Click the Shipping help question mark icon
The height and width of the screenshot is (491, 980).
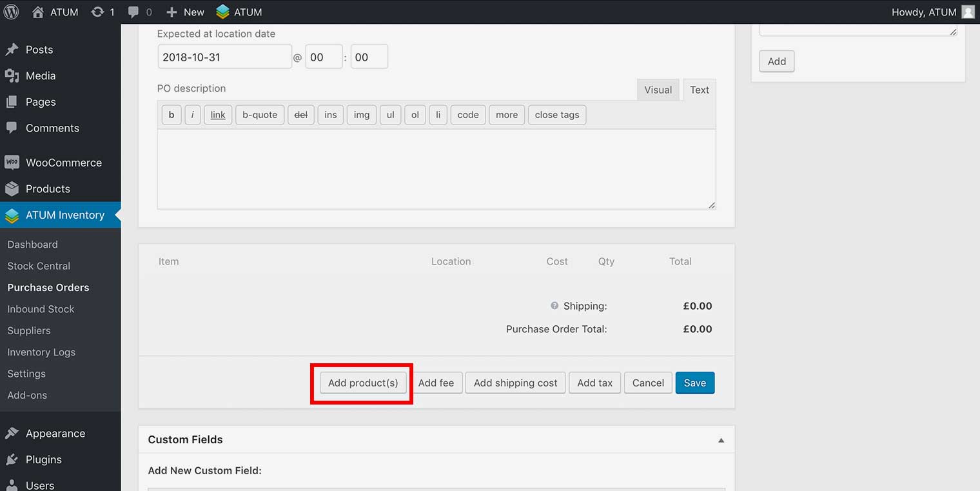[554, 306]
